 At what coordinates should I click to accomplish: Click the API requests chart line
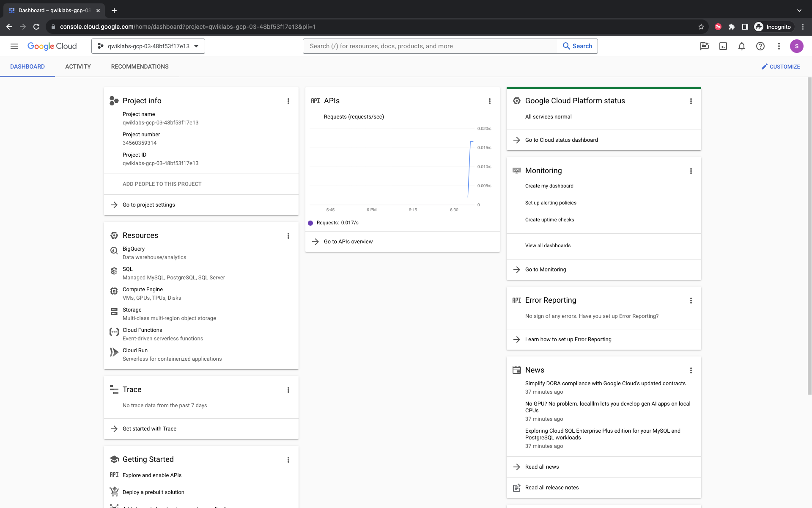(x=469, y=169)
